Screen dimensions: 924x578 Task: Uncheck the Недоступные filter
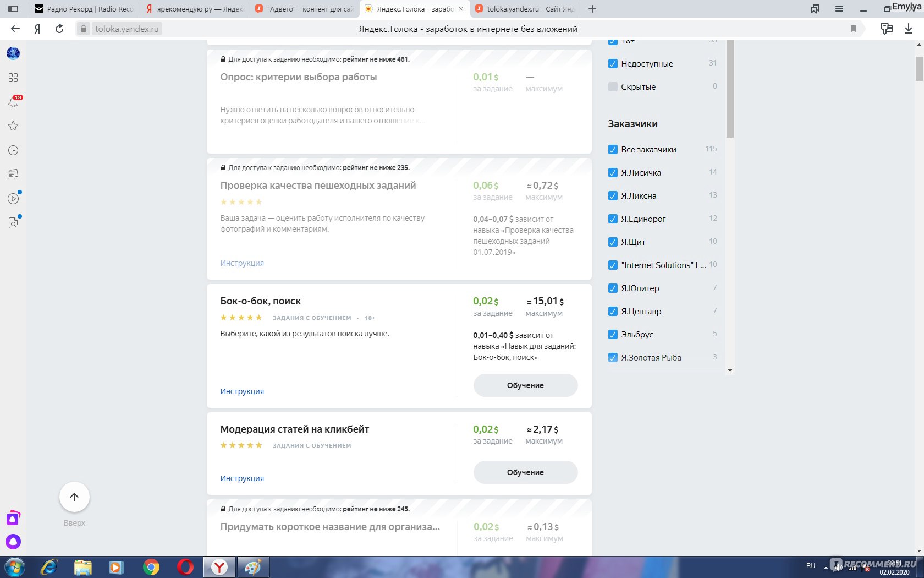click(613, 64)
